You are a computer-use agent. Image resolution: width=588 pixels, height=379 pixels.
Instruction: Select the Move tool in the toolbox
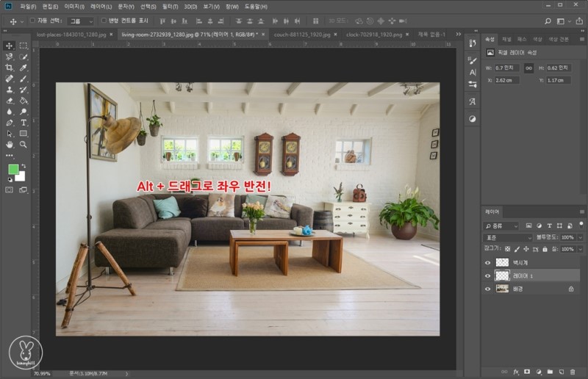10,45
